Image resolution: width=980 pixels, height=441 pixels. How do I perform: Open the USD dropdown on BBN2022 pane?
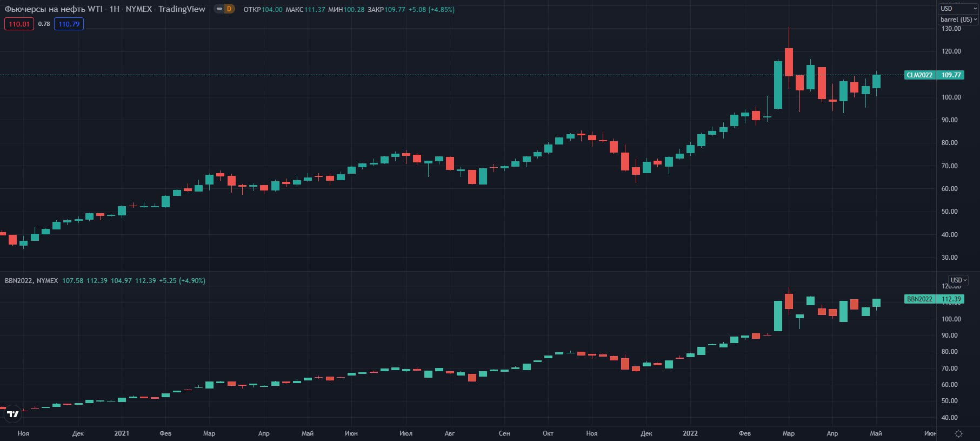(x=958, y=280)
